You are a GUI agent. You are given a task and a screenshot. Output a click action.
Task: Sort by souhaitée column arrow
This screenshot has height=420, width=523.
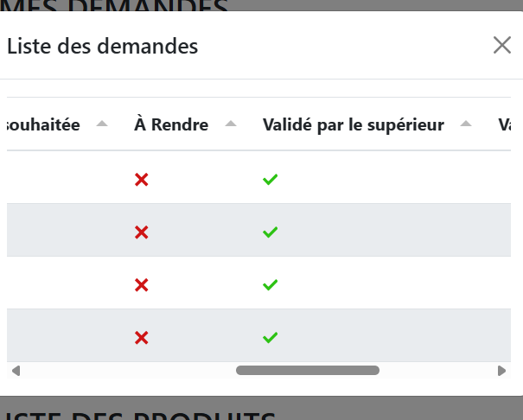click(102, 124)
